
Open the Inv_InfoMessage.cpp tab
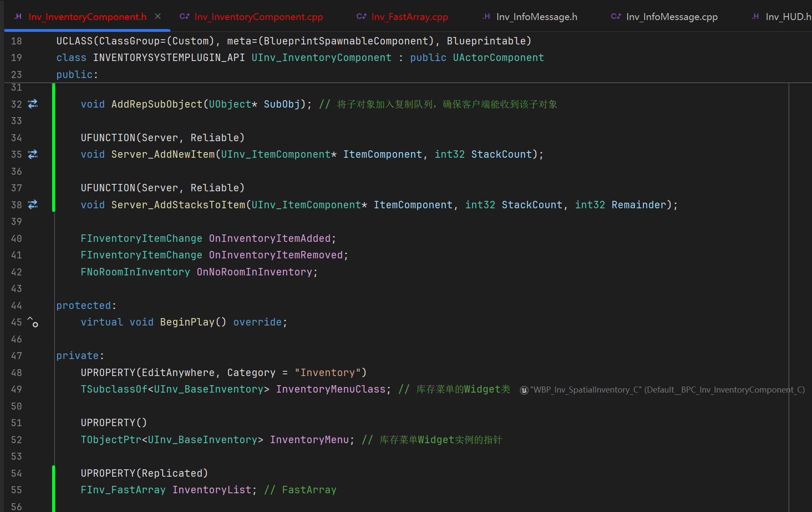(672, 17)
